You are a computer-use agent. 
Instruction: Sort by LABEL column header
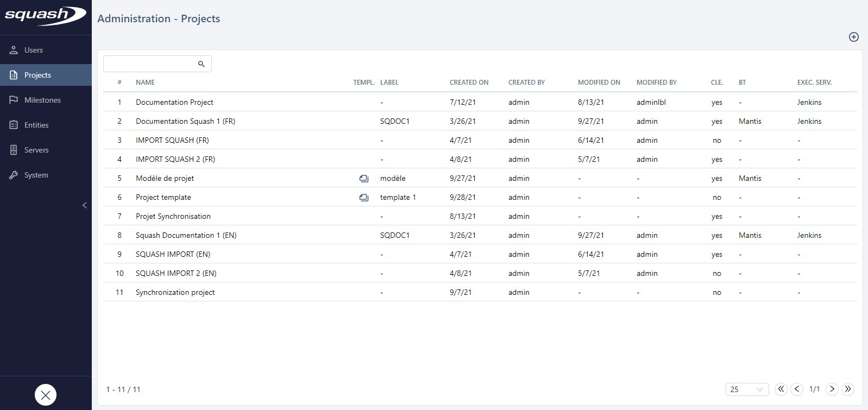(x=389, y=83)
